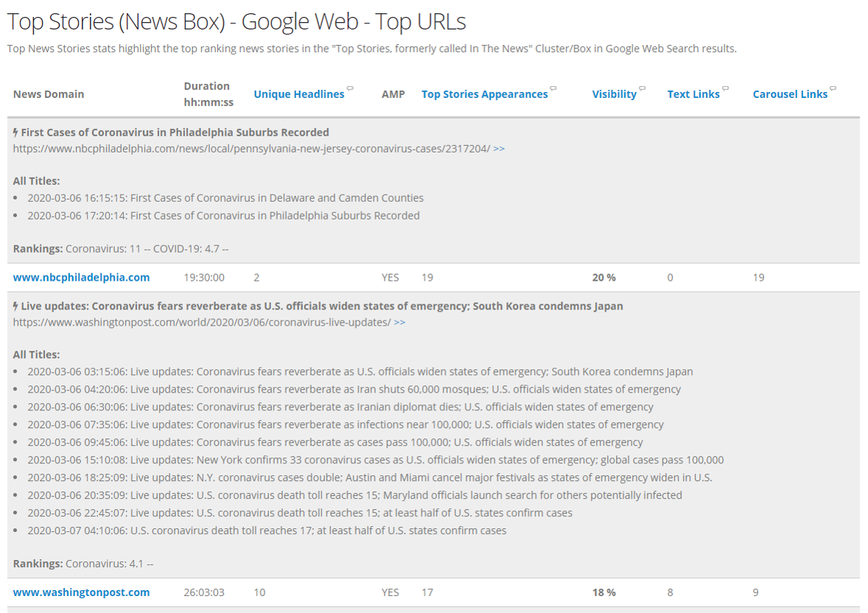Viewport: 868px width, 613px height.
Task: Open tooltip icon next to Unique Headlines
Action: pyautogui.click(x=350, y=88)
